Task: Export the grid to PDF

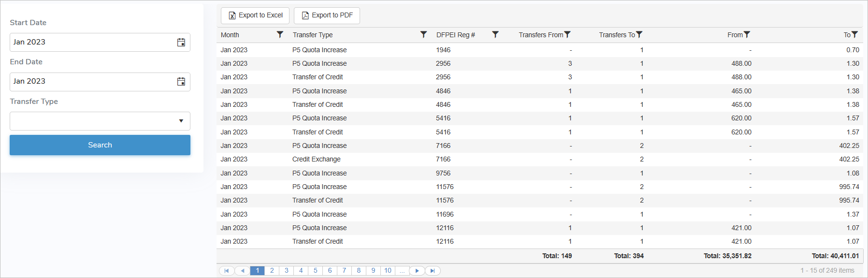Action: click(327, 15)
